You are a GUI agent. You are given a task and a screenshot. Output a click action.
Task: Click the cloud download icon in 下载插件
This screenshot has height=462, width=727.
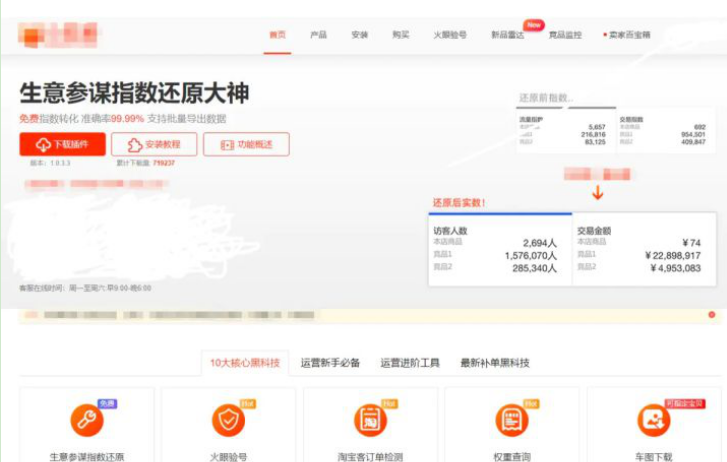tap(43, 145)
